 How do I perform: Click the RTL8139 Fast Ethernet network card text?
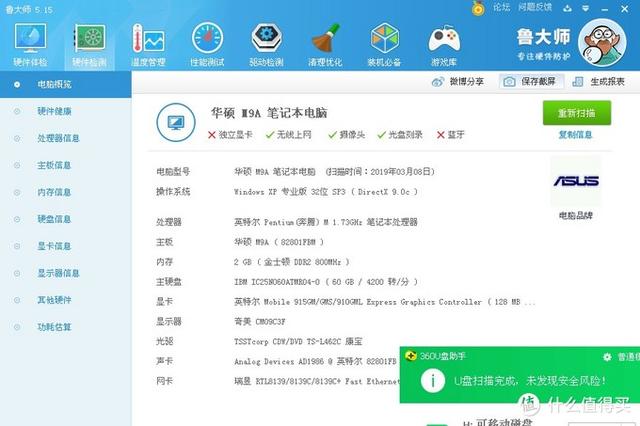click(x=316, y=381)
